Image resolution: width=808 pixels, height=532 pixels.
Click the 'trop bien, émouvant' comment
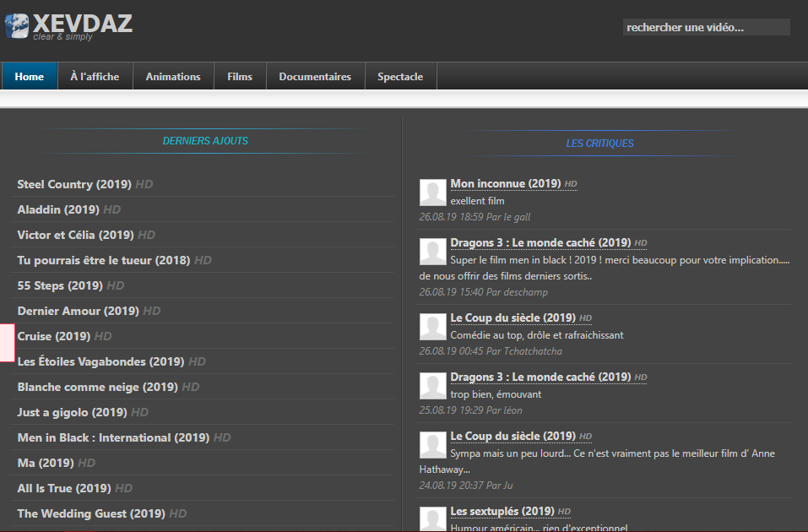click(x=496, y=394)
